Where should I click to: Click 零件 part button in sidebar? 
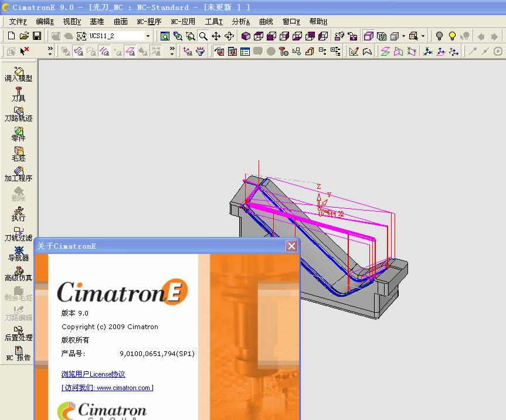tap(18, 134)
